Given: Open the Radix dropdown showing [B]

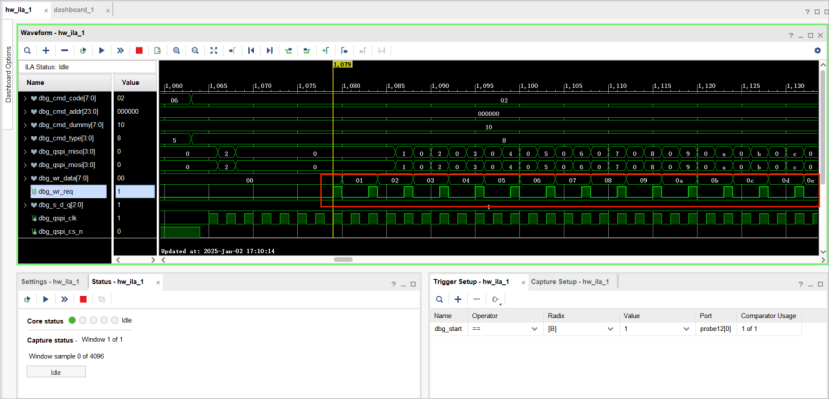Looking at the screenshot, I should (611, 329).
